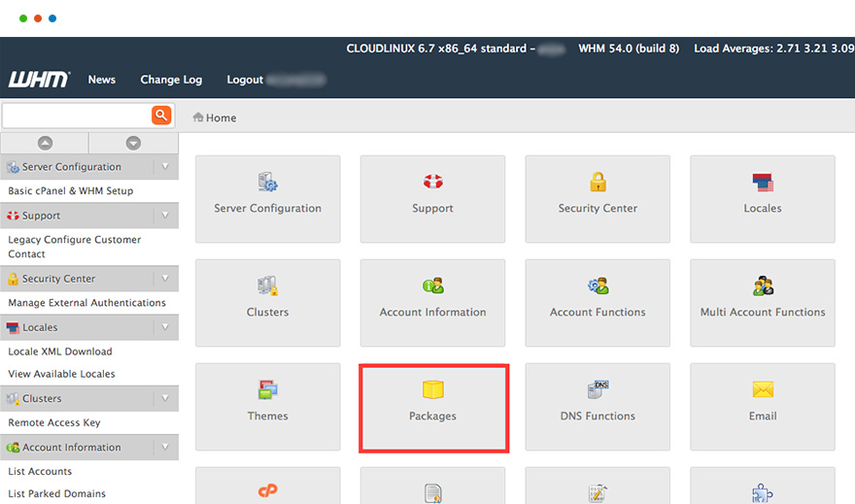The height and width of the screenshot is (504, 855).
Task: Click the orange search magnifier button
Action: click(x=161, y=116)
